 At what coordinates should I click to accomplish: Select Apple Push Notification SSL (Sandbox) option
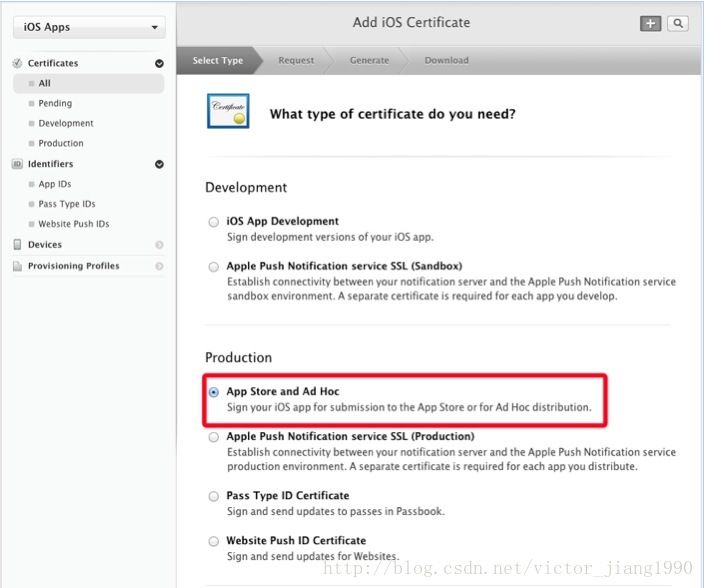(x=214, y=267)
